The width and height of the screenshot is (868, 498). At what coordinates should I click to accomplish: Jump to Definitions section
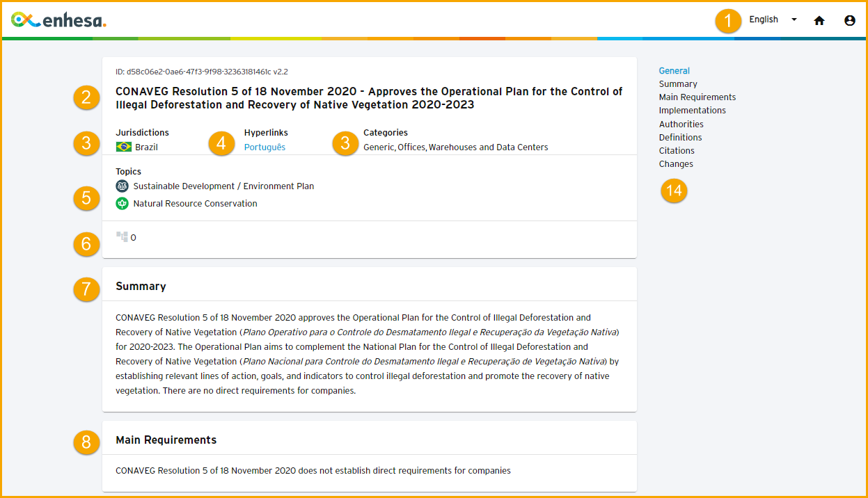point(680,138)
